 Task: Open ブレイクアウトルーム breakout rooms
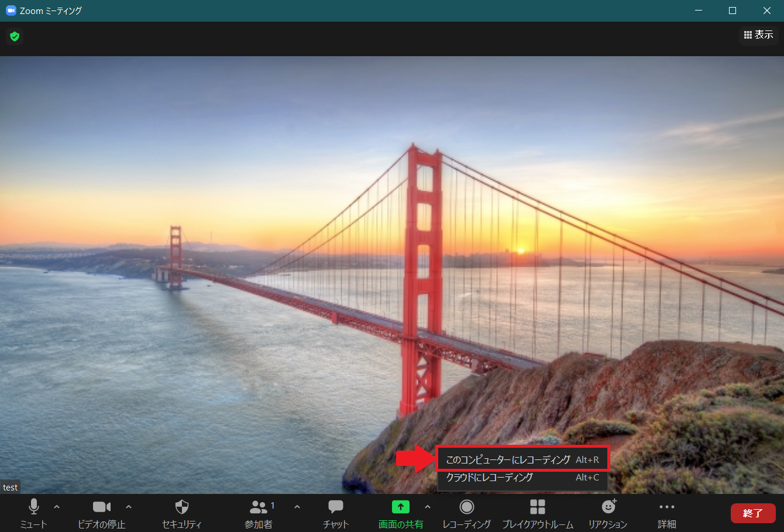pyautogui.click(x=538, y=513)
